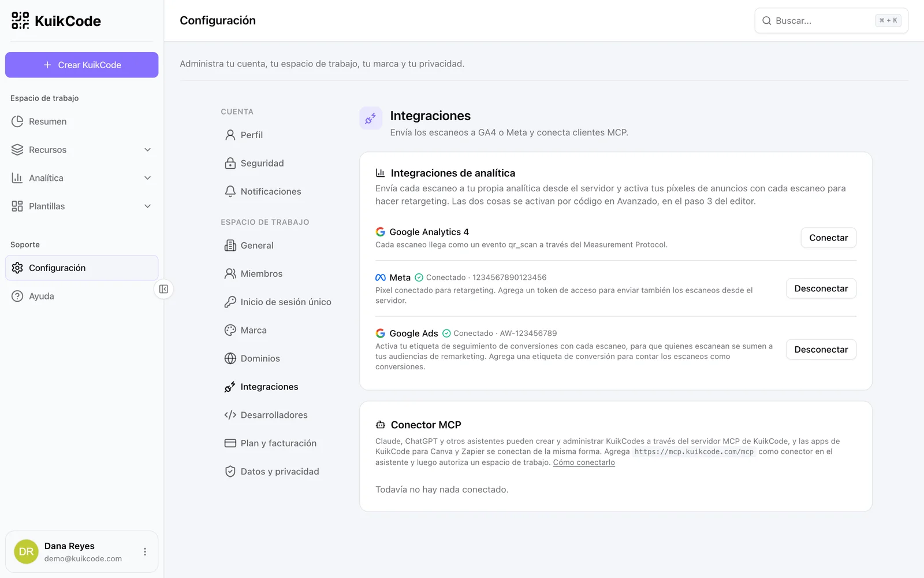
Task: Expand the Analítica chevron
Action: pyautogui.click(x=148, y=178)
